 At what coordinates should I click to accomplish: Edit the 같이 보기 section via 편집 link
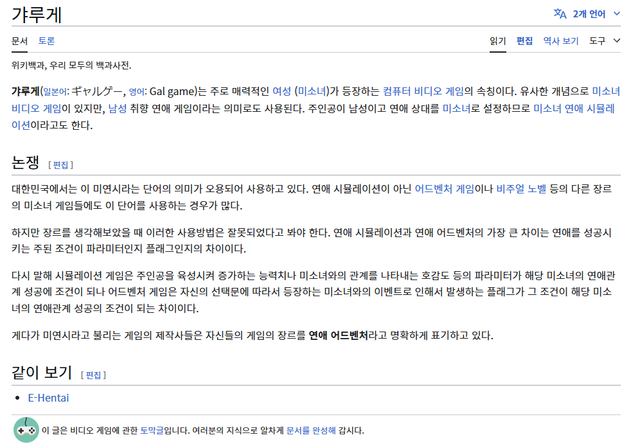tap(93, 375)
